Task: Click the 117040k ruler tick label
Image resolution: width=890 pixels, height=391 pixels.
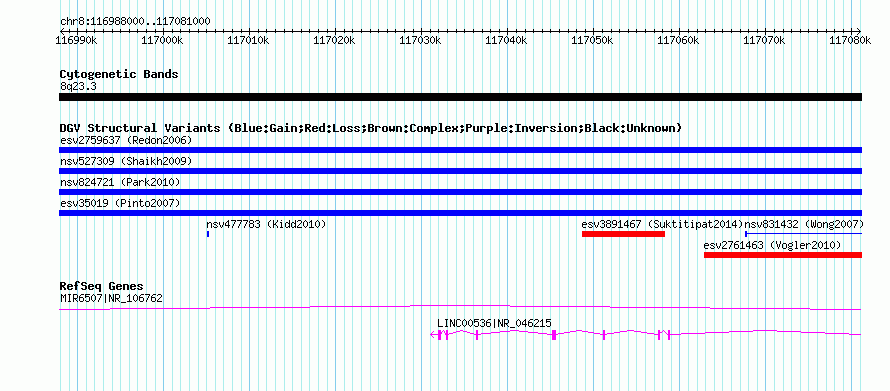Action: tap(507, 40)
